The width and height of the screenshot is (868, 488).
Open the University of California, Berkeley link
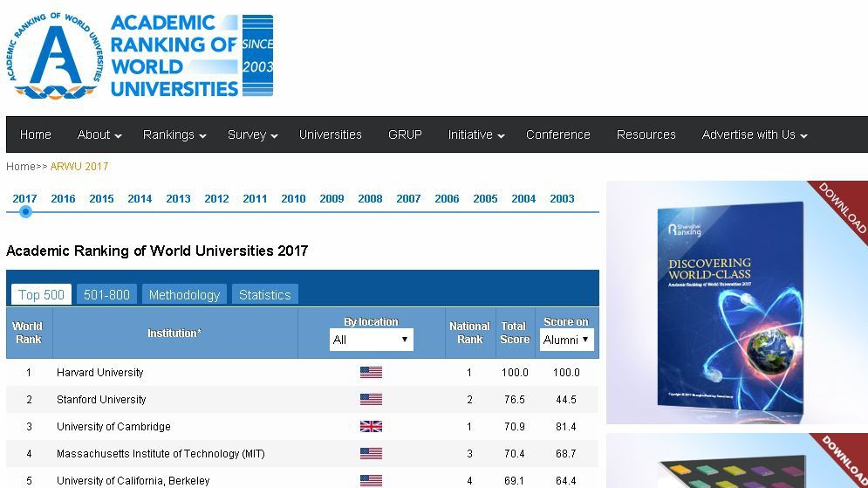pyautogui.click(x=133, y=481)
